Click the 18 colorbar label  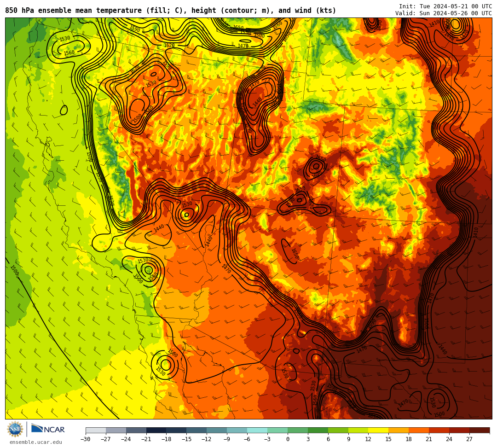point(409,439)
